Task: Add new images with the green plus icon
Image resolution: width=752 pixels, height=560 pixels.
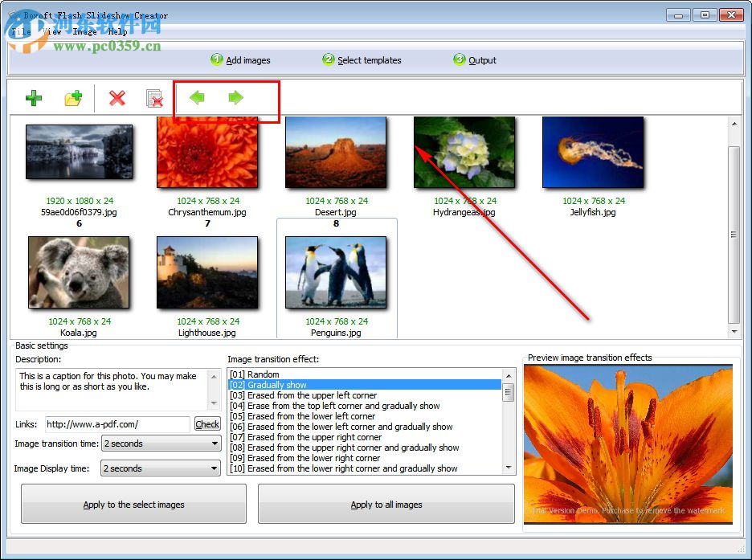Action: click(34, 97)
